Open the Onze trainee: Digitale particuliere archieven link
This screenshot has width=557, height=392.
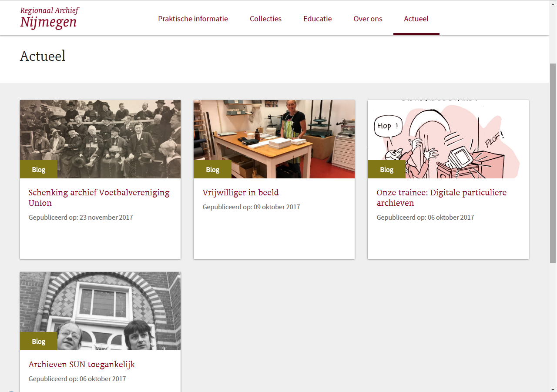pyautogui.click(x=442, y=198)
